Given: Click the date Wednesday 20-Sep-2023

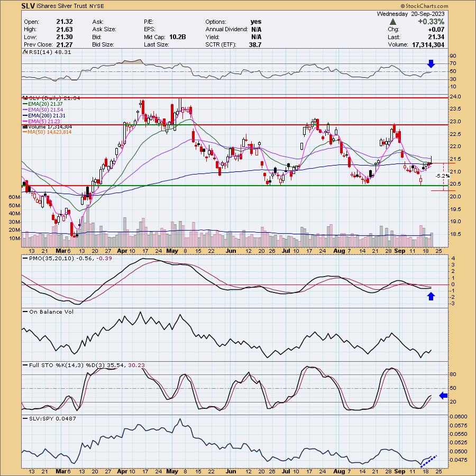Looking at the screenshot, I should coord(410,14).
